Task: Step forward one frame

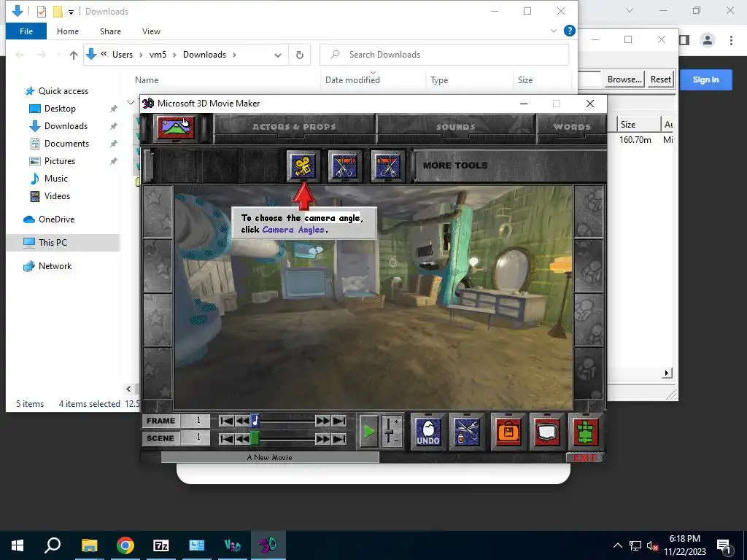Action: pos(322,421)
